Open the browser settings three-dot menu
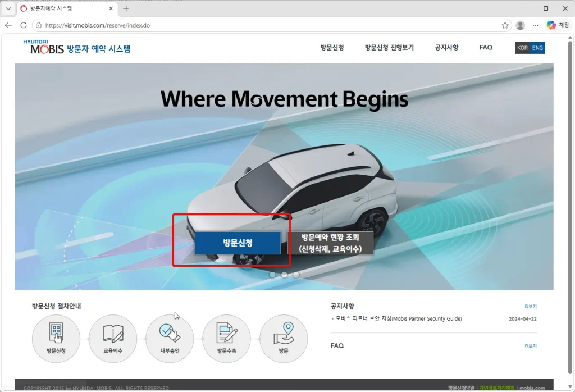Screen dimensions: 575x392 tap(535, 25)
